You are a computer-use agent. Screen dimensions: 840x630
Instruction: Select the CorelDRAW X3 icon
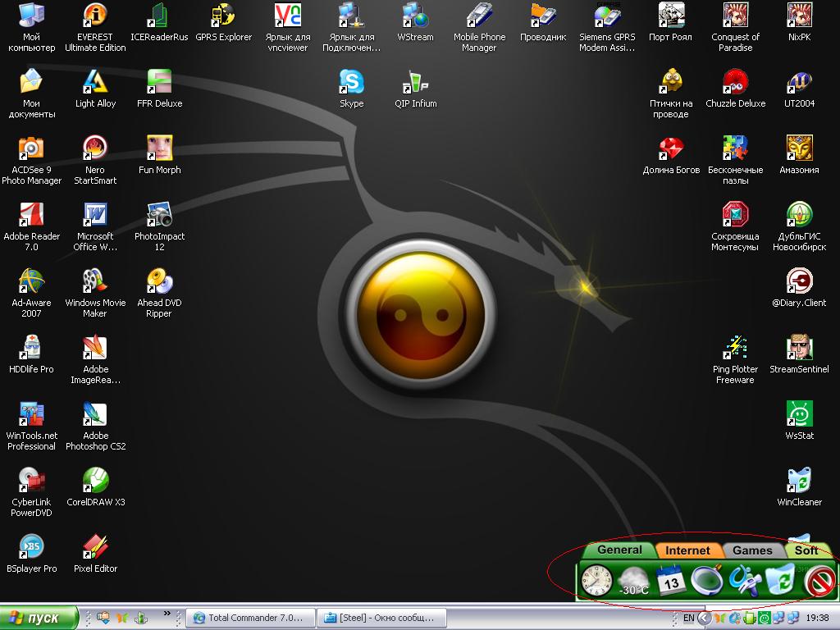click(x=96, y=482)
